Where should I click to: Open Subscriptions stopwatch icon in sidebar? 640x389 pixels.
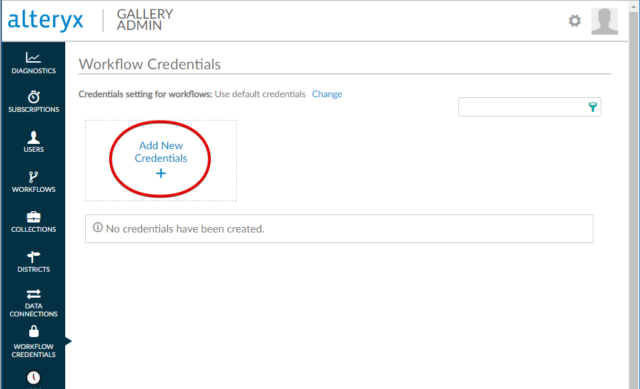33,97
